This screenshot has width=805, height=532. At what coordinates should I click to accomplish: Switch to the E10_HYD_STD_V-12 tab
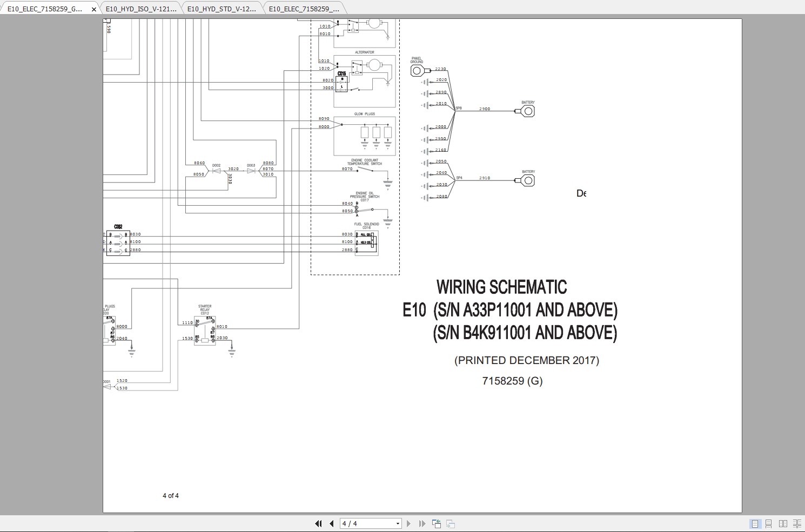pos(222,8)
